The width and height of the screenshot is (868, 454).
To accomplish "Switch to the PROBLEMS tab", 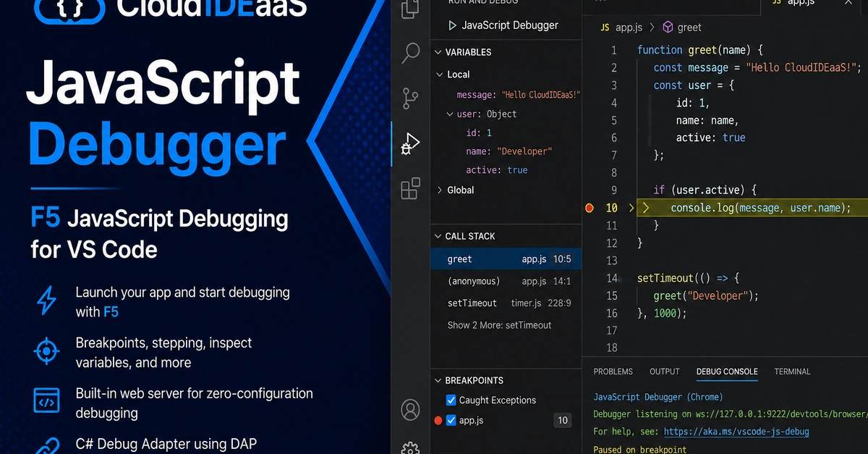I will (x=613, y=371).
